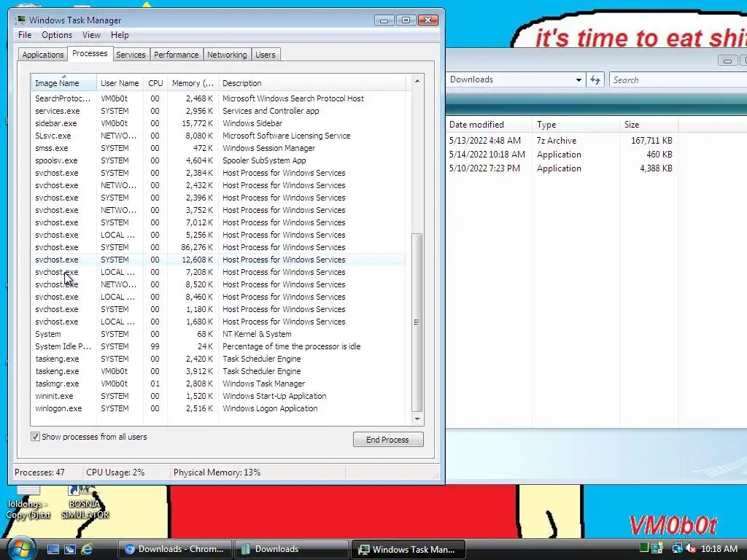
Task: Select the svchost.exe row using 1,180 K
Action: point(218,309)
